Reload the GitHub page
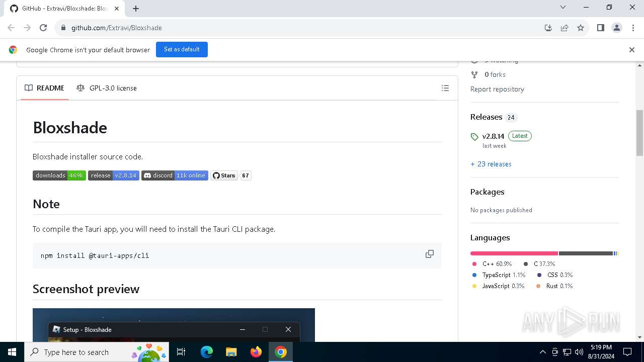Screen dimensions: 644x362 click(43, 28)
